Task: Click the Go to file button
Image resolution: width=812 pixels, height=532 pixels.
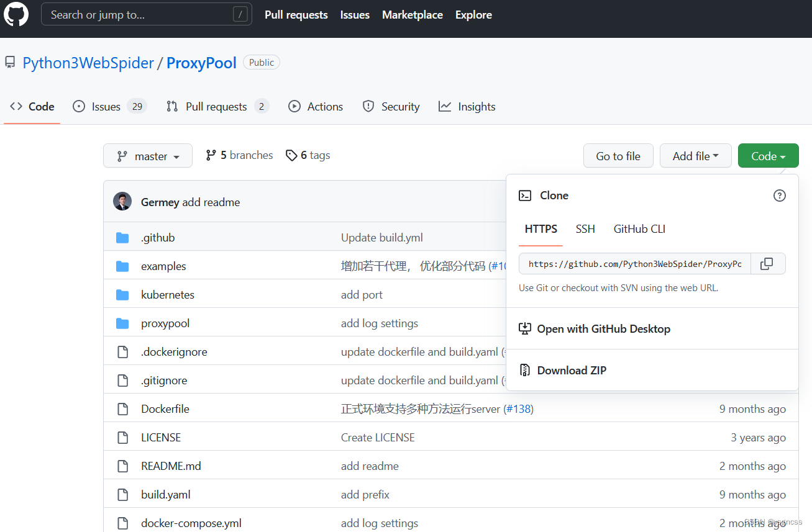Action: (x=618, y=156)
